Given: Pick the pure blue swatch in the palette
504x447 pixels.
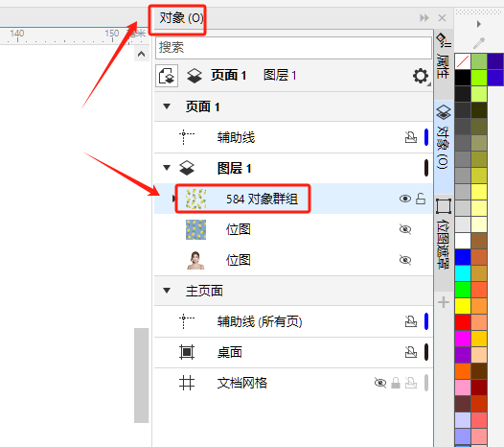Looking at the screenshot, I should 463,257.
